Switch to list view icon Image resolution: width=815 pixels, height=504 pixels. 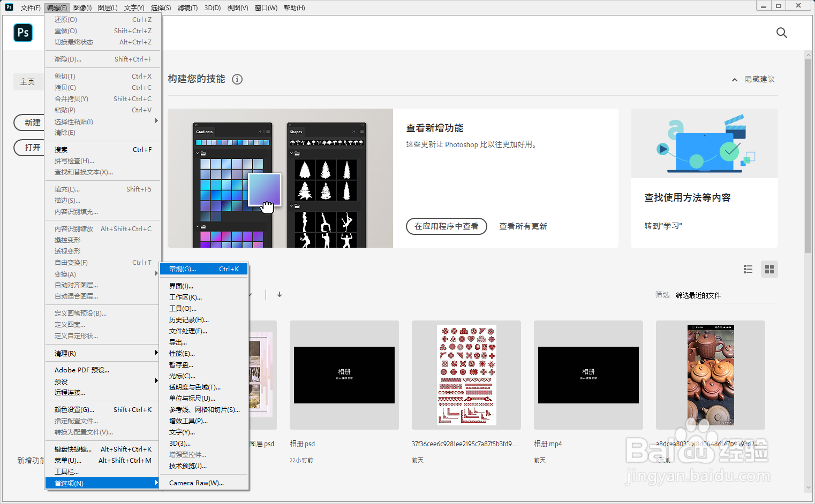748,269
